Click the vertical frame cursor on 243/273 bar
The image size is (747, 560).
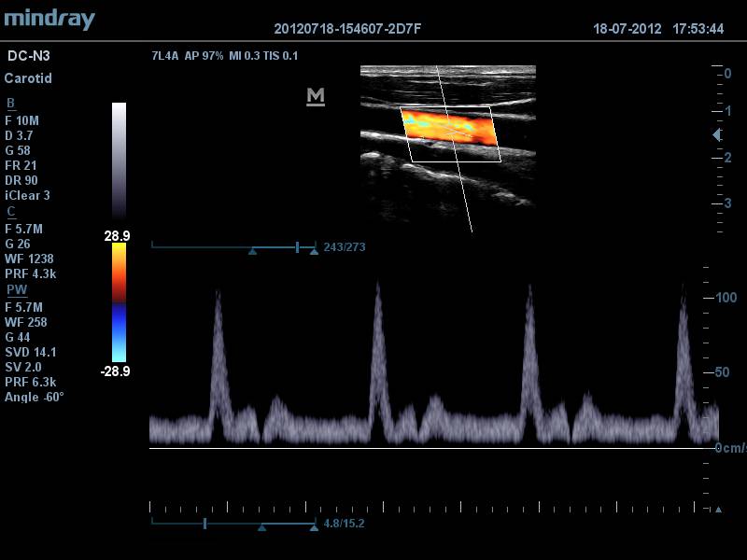coord(297,247)
